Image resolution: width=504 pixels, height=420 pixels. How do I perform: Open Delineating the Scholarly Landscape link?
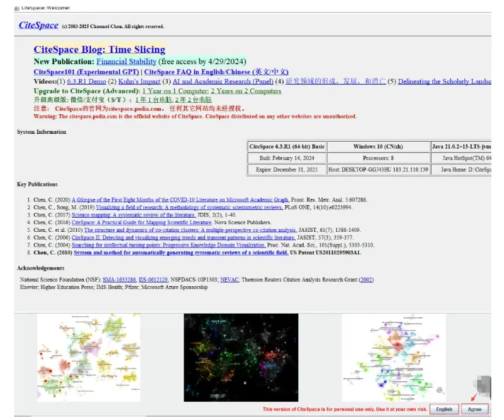445,82
